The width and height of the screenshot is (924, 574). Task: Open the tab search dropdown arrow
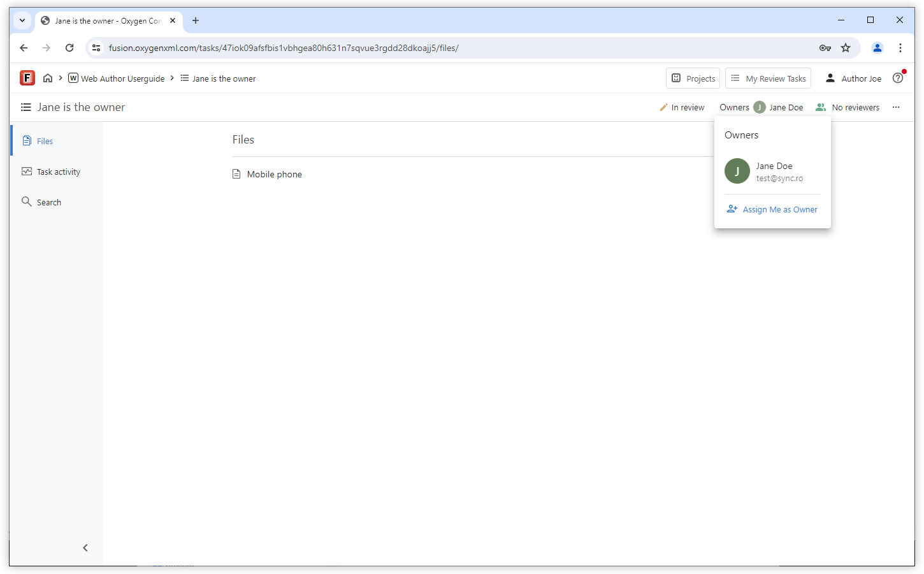coord(22,20)
